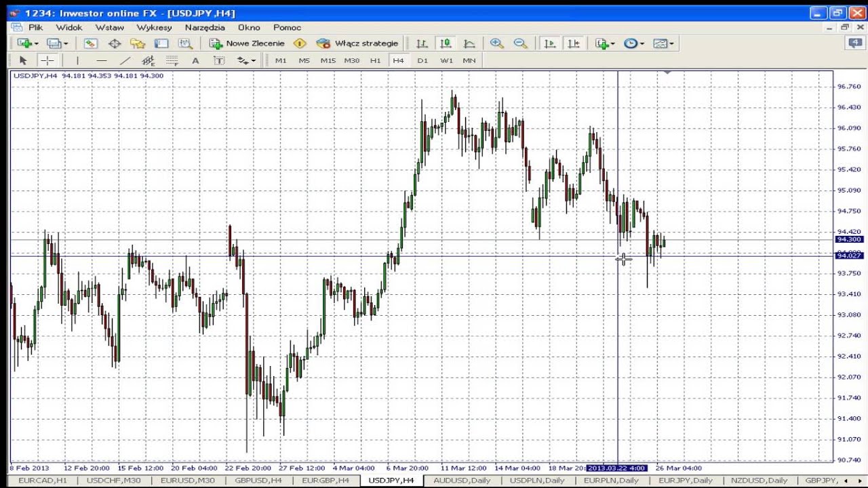Select the arrows drawing tool
The height and width of the screenshot is (488, 868).
click(x=242, y=60)
